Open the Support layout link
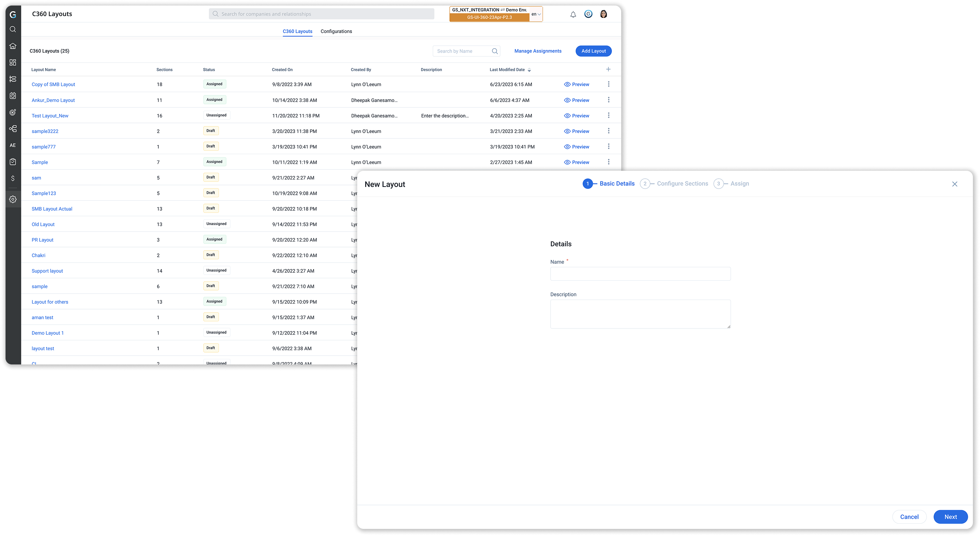The height and width of the screenshot is (536, 980). (x=47, y=271)
